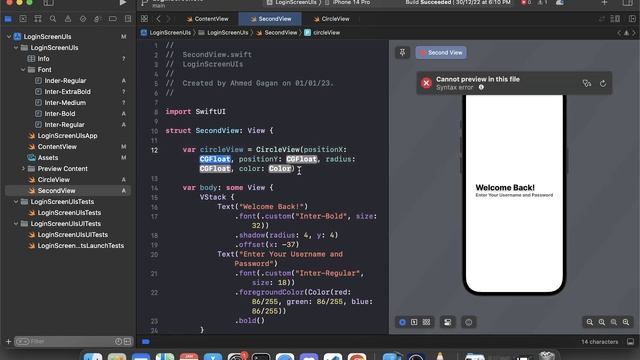640x360 pixels.
Task: Switch canvas to Selectable preview mode
Action: point(414,322)
